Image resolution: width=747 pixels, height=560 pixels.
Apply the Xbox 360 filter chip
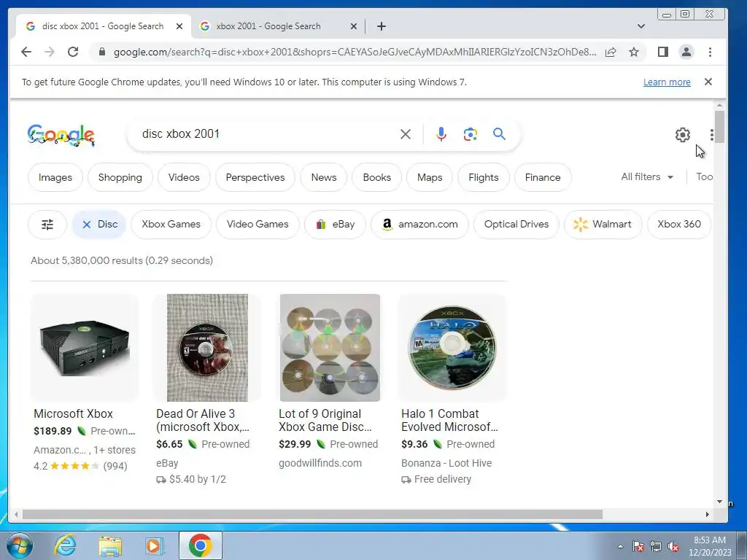[x=679, y=225]
